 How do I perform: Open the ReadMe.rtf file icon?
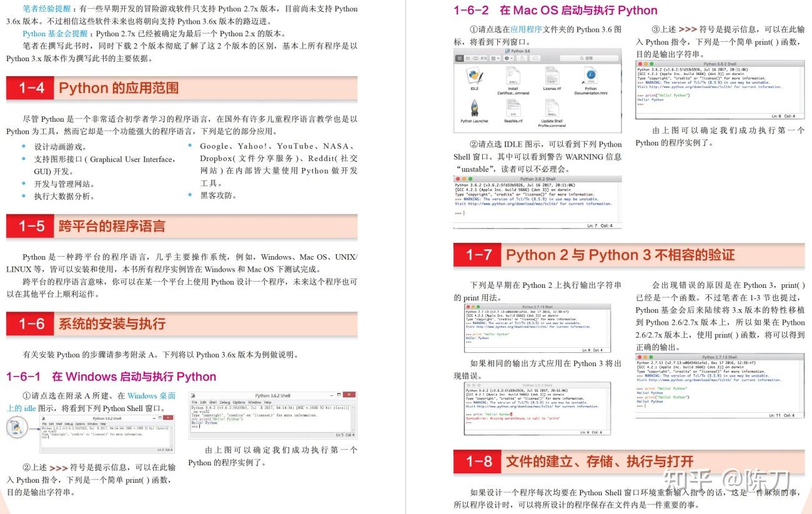click(x=514, y=107)
